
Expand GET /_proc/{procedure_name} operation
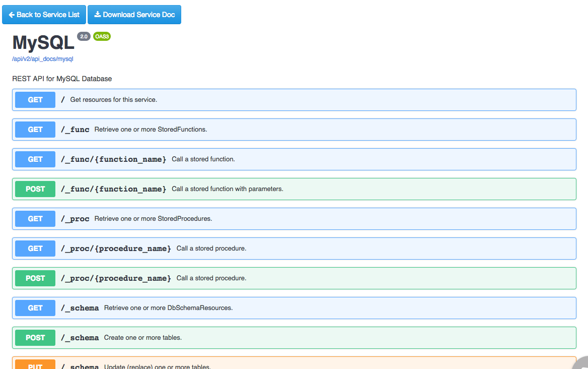293,249
